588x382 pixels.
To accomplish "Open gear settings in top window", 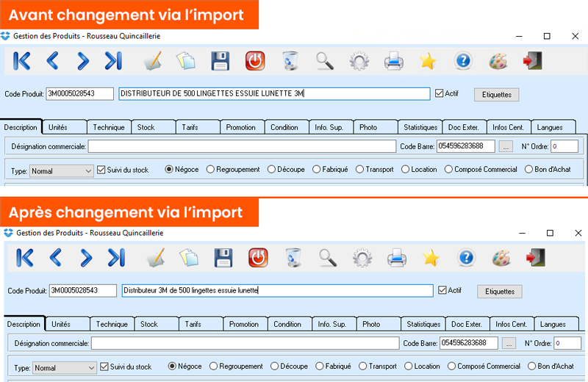I will pos(359,61).
